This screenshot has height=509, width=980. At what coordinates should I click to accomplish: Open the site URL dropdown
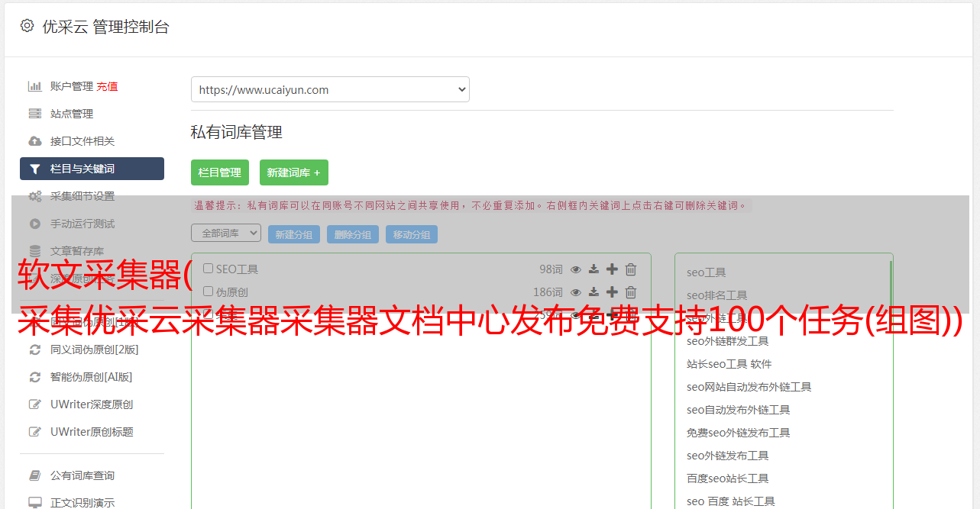(330, 89)
